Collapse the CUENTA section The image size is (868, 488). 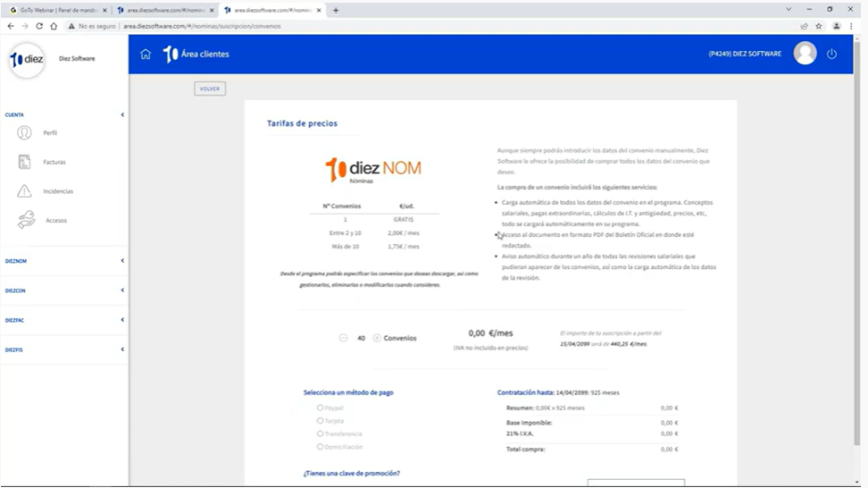[122, 114]
